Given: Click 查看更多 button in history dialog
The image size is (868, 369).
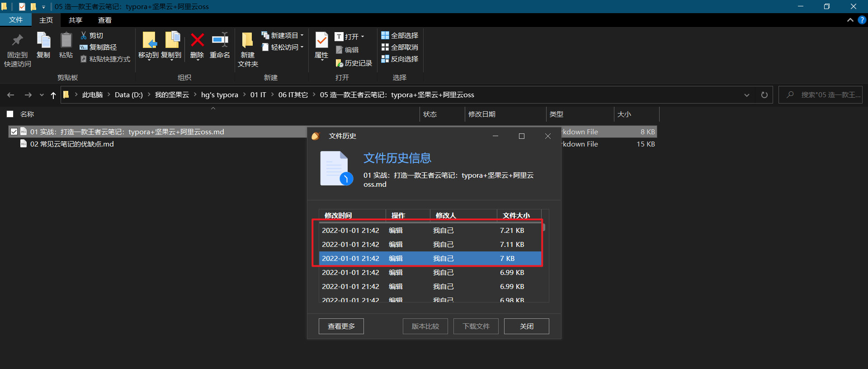Looking at the screenshot, I should pyautogui.click(x=341, y=326).
